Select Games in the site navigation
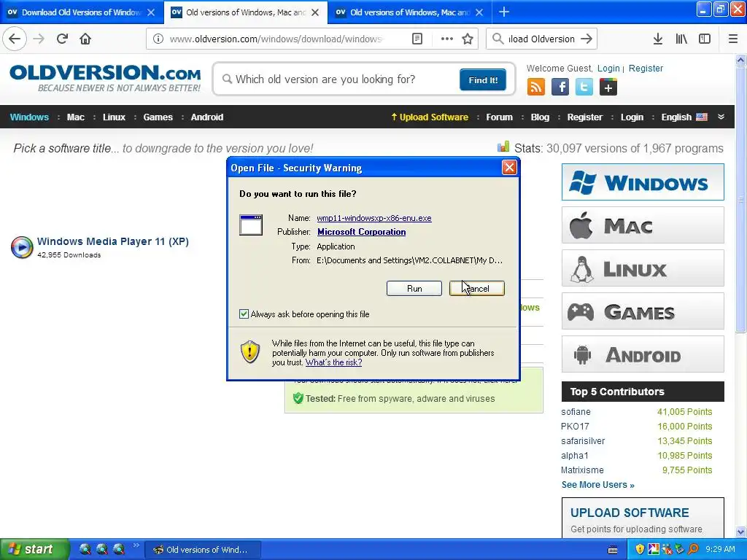 coord(158,117)
